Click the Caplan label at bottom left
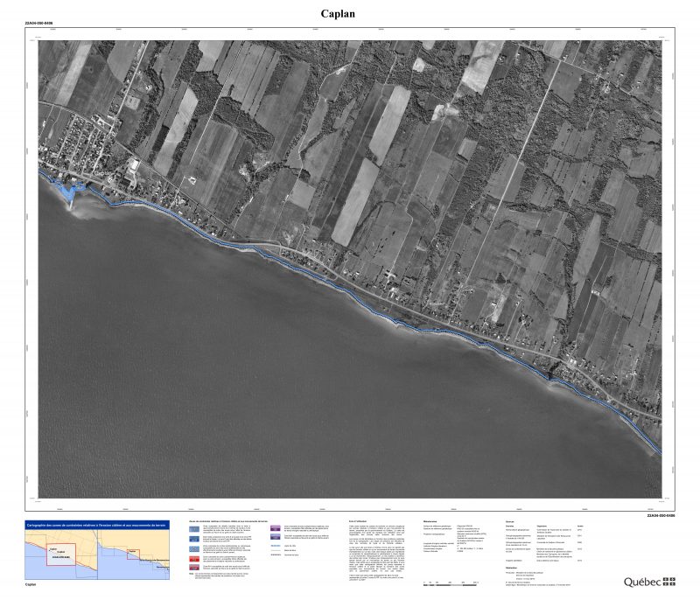Image resolution: width=700 pixels, height=600 pixels. coord(31,584)
